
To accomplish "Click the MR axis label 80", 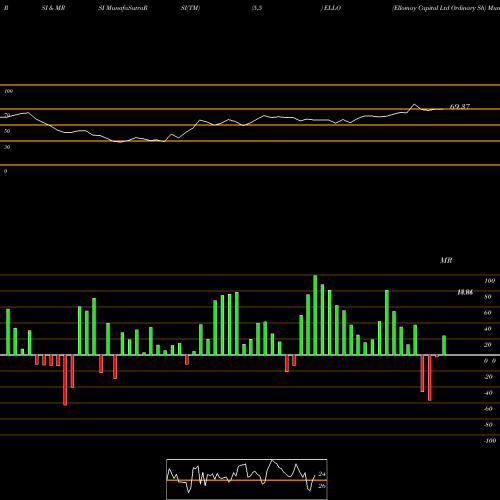I will (488, 297).
